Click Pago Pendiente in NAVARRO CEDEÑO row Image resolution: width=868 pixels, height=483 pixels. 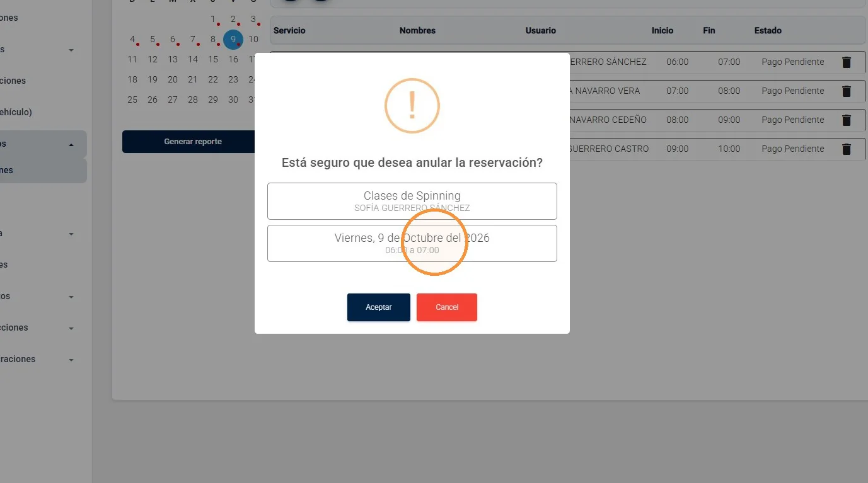pyautogui.click(x=793, y=120)
